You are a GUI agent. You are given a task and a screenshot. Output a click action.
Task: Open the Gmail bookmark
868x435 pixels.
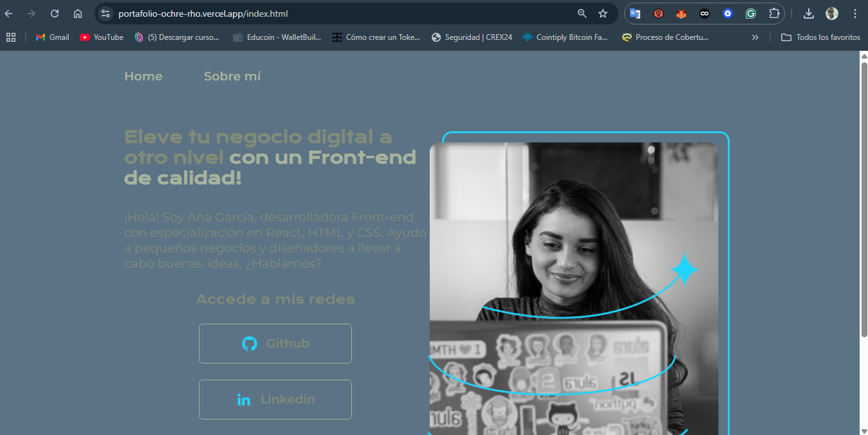[x=53, y=37]
